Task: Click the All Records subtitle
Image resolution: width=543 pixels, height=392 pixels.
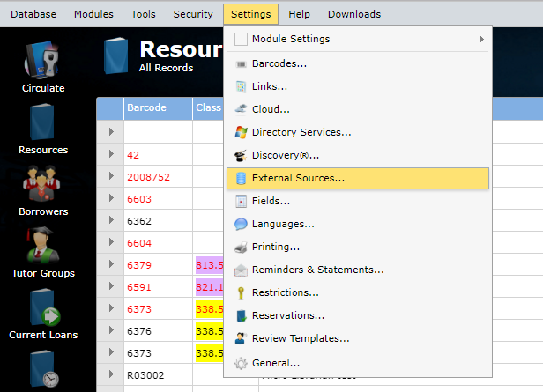Action: click(x=167, y=68)
